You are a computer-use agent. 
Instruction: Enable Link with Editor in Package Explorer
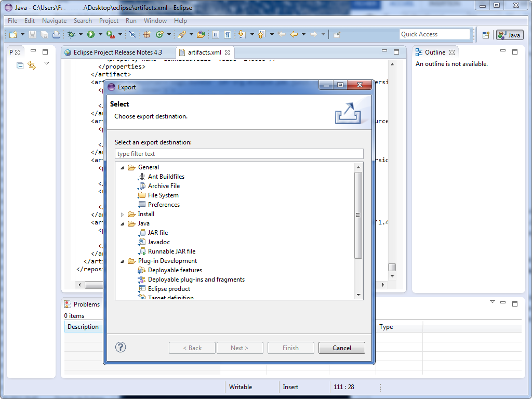[x=31, y=65]
